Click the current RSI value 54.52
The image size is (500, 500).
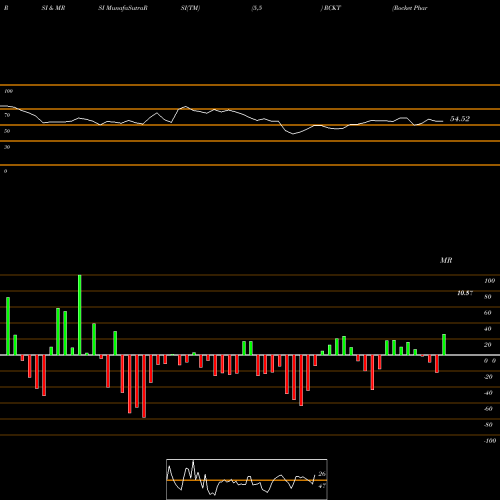pos(460,119)
